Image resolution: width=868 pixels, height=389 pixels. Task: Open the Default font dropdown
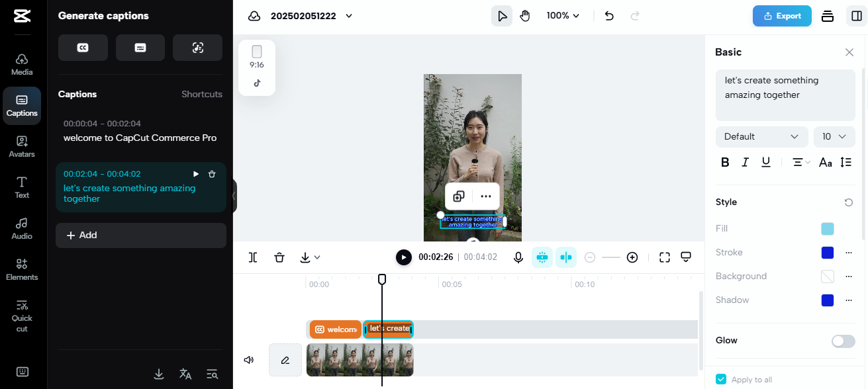pyautogui.click(x=762, y=137)
